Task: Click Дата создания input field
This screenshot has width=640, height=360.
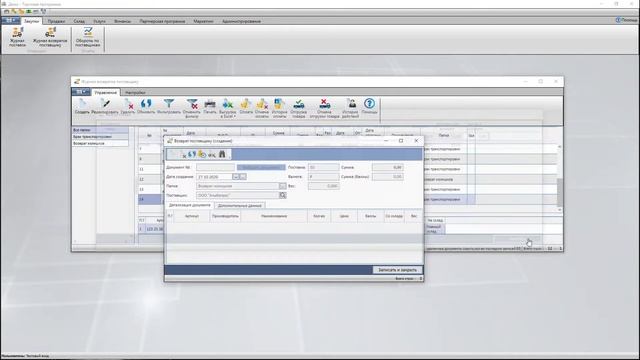Action: click(214, 177)
